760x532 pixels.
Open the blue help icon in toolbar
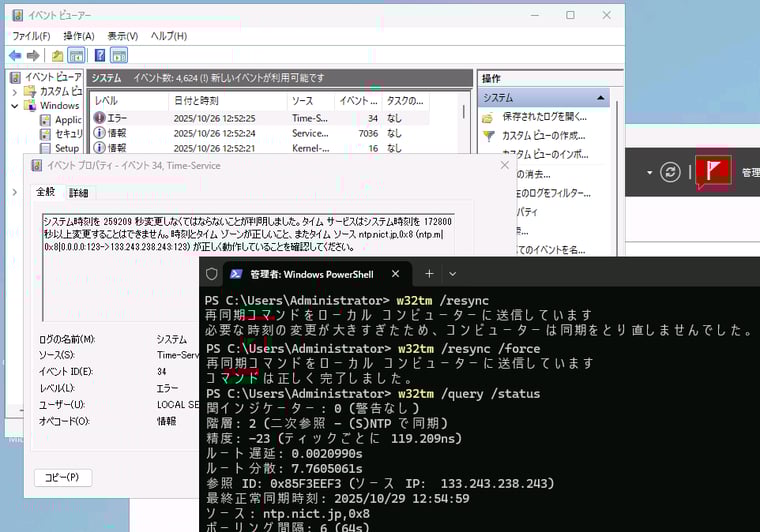pyautogui.click(x=100, y=56)
